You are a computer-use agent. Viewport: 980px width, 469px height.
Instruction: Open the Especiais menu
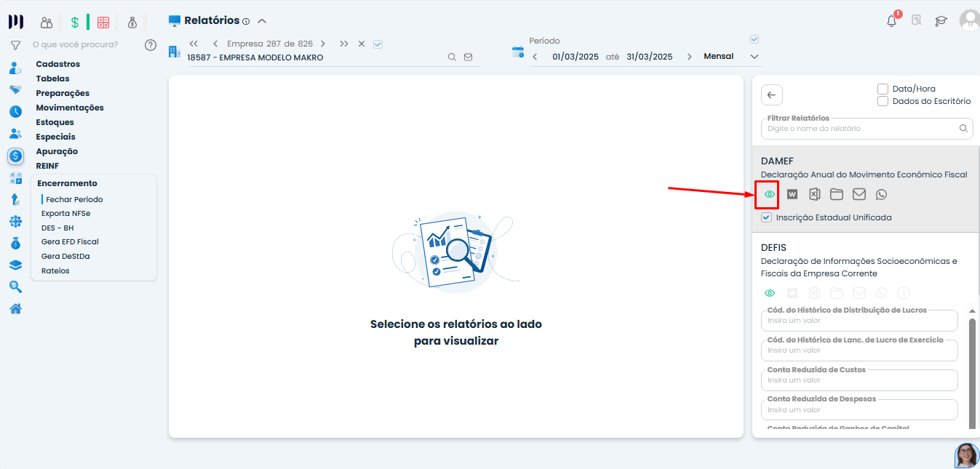(x=56, y=137)
